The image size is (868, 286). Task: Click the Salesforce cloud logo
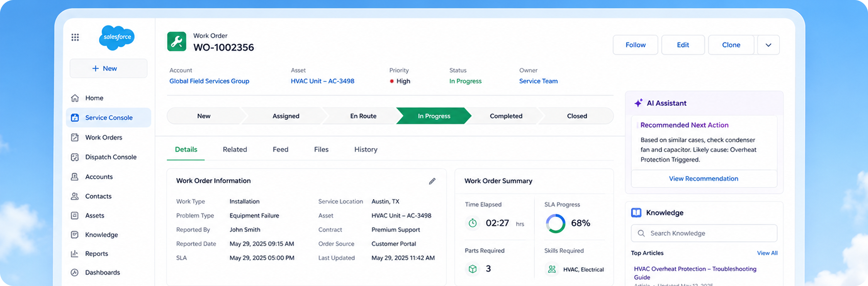point(117,37)
